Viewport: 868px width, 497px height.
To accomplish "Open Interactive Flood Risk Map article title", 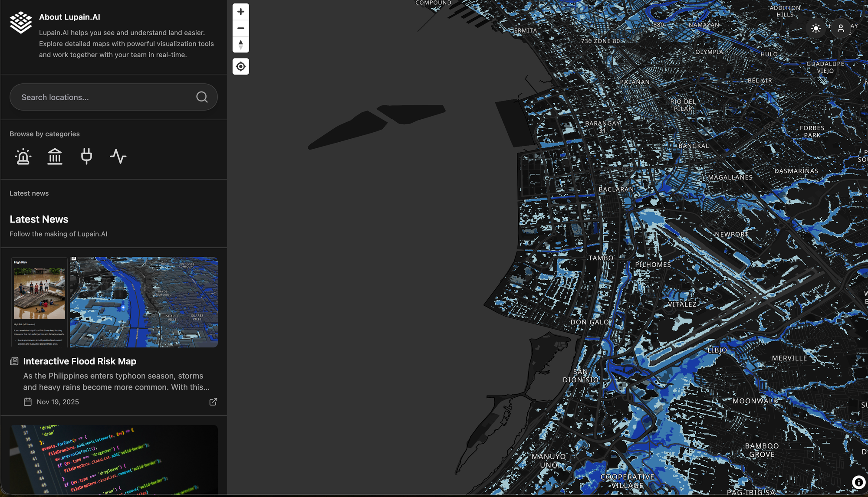I will tap(79, 361).
